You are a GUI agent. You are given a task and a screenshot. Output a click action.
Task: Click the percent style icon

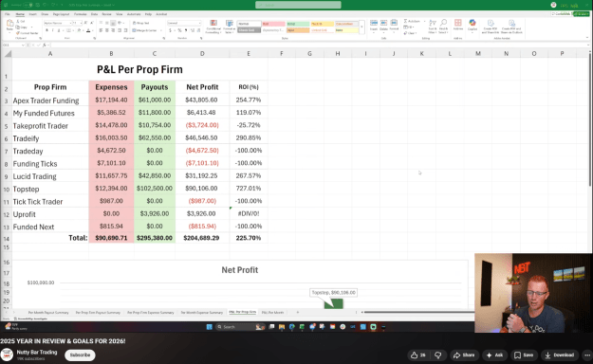[179, 30]
